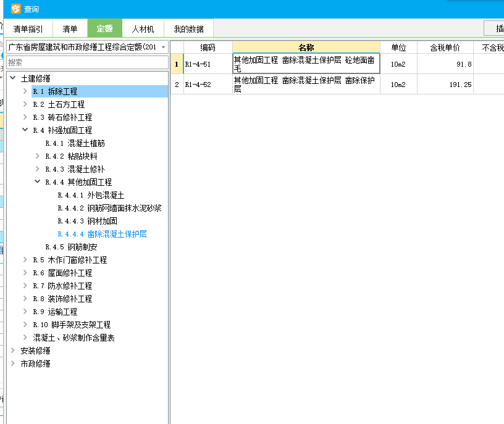This screenshot has width=504, height=424.
Task: Click the price cell 91.8
Action: [445, 64]
